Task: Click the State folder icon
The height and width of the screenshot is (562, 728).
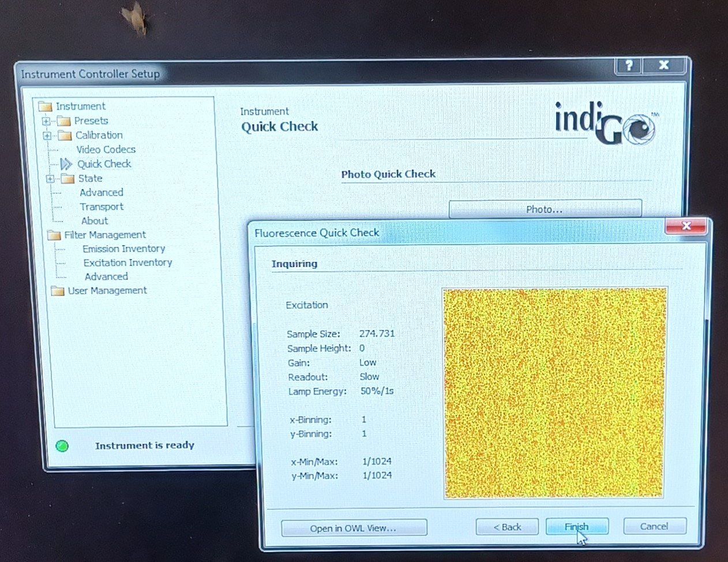Action: click(67, 179)
